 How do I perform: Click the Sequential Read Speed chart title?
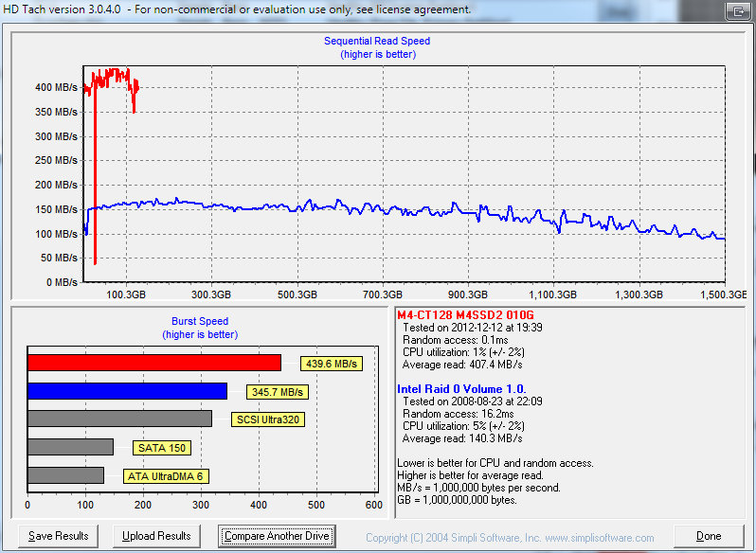point(377,42)
